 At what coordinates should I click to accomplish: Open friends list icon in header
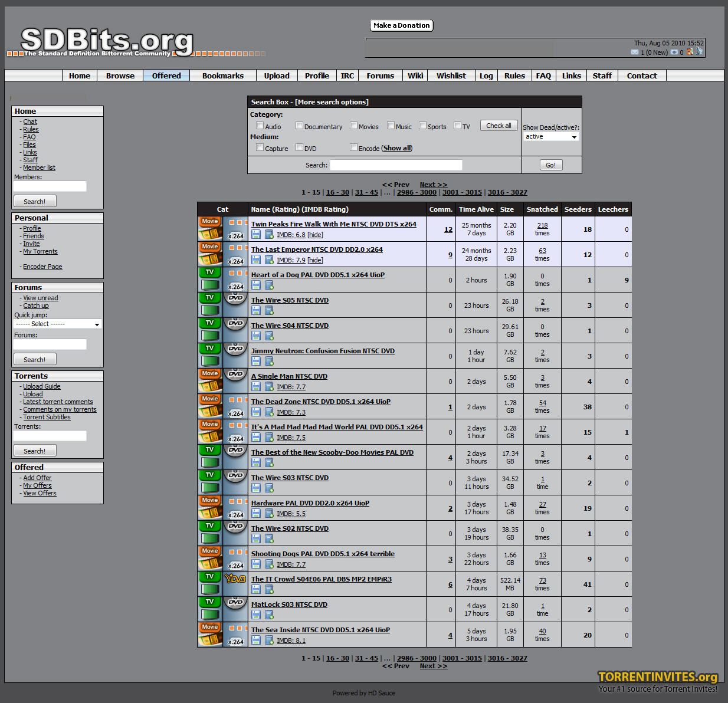(690, 52)
